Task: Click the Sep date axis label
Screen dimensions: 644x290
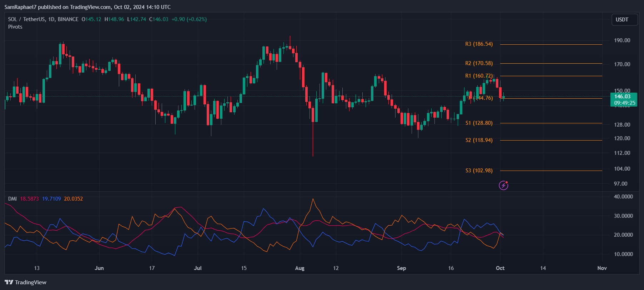Action: coord(402,268)
